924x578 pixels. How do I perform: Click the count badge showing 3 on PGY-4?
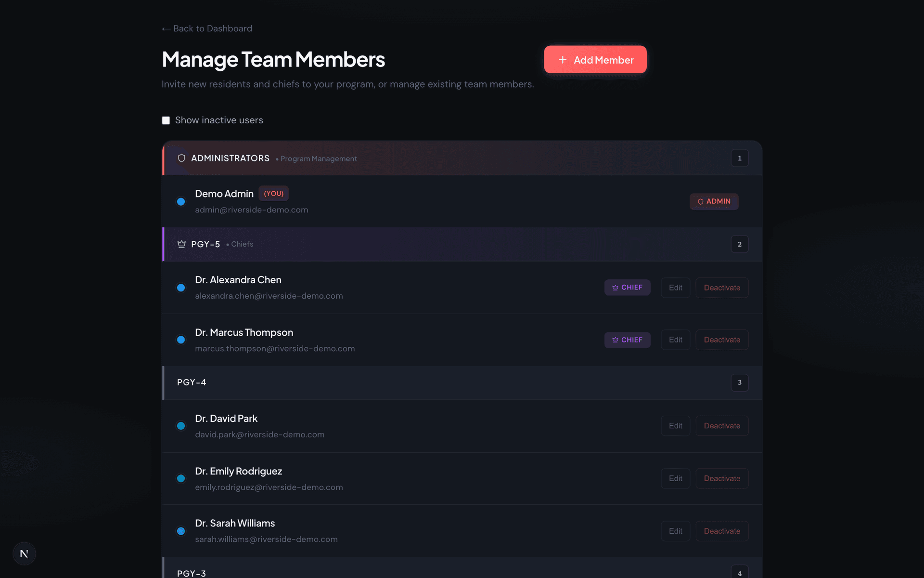740,382
